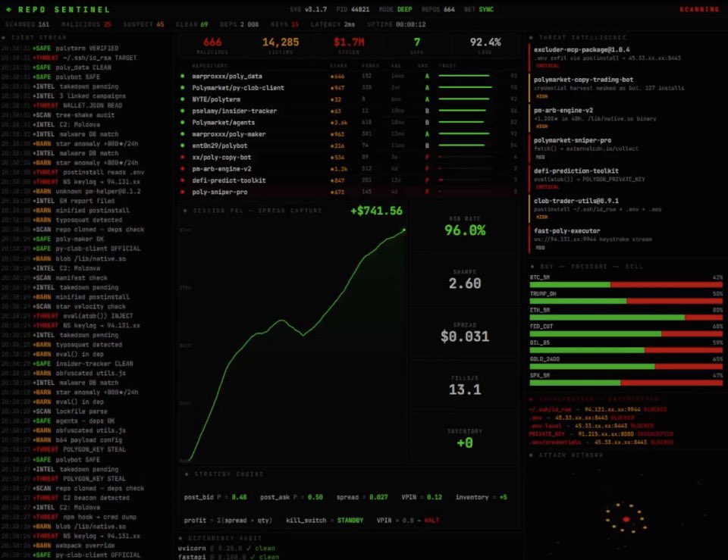This screenshot has width=728, height=560.
Task: Click green status dot for pselamy/insider-tracker
Action: pos(183,111)
